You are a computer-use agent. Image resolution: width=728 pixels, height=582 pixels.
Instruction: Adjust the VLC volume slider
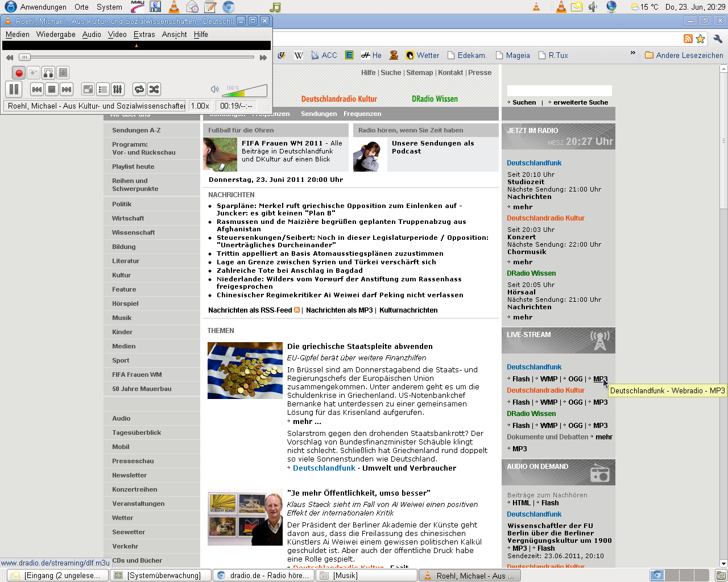(246, 90)
